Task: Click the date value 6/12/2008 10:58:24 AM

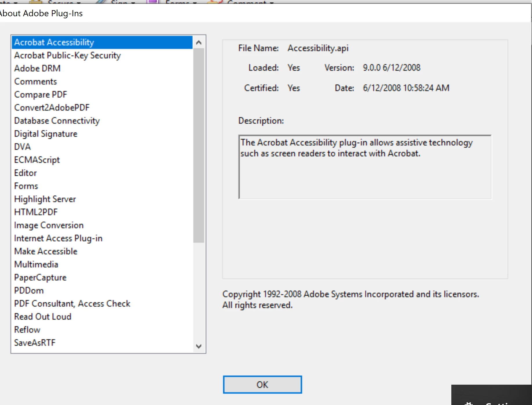Action: tap(406, 88)
